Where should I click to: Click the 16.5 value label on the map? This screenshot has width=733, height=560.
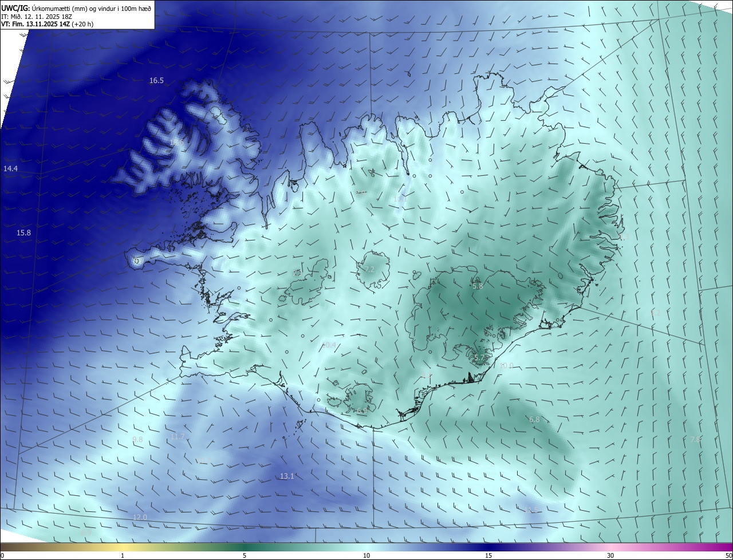point(156,81)
